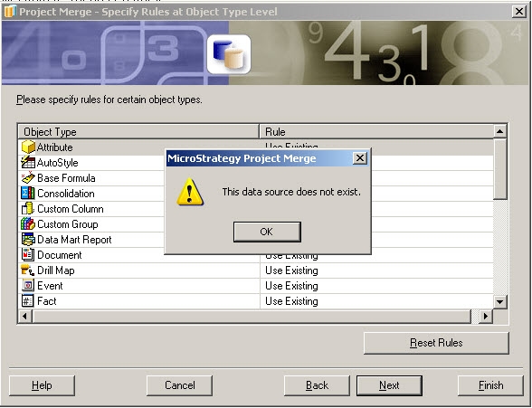The image size is (532, 408).
Task: Select the Document icon
Action: (28, 255)
